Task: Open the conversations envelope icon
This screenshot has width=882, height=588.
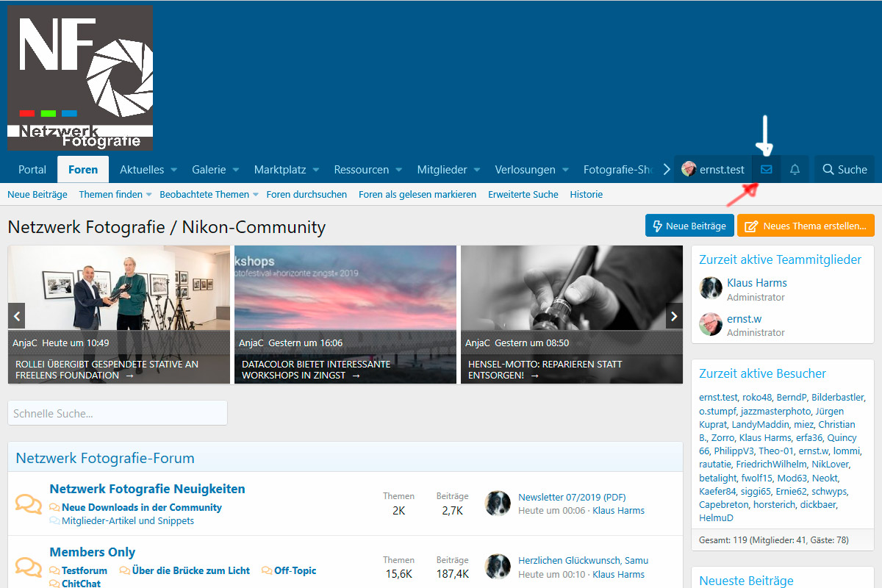Action: click(x=766, y=169)
